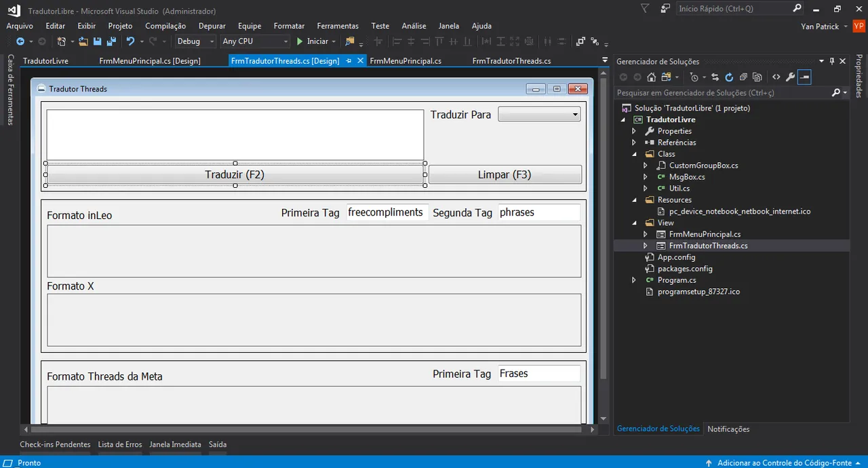Collapse the TradutorLivre project node

tap(623, 119)
